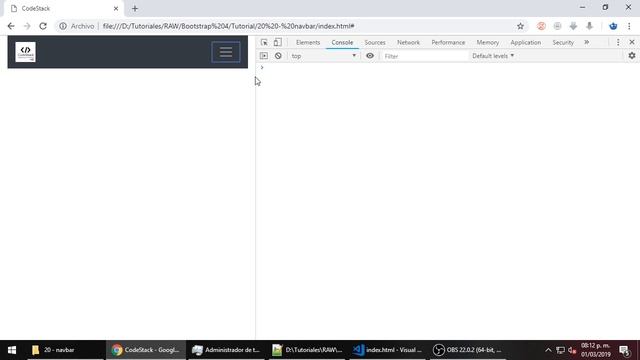Select the CodeStack browser tab
Image resolution: width=640 pixels, height=360 pixels.
point(63,9)
